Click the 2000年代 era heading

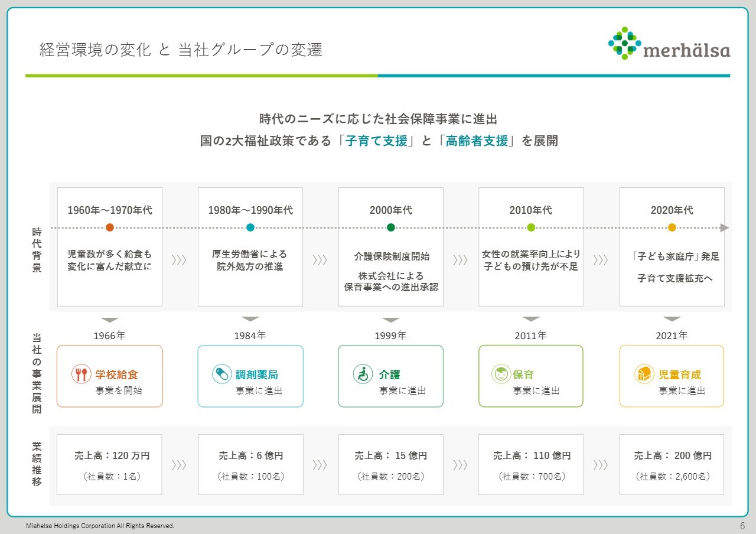[391, 210]
